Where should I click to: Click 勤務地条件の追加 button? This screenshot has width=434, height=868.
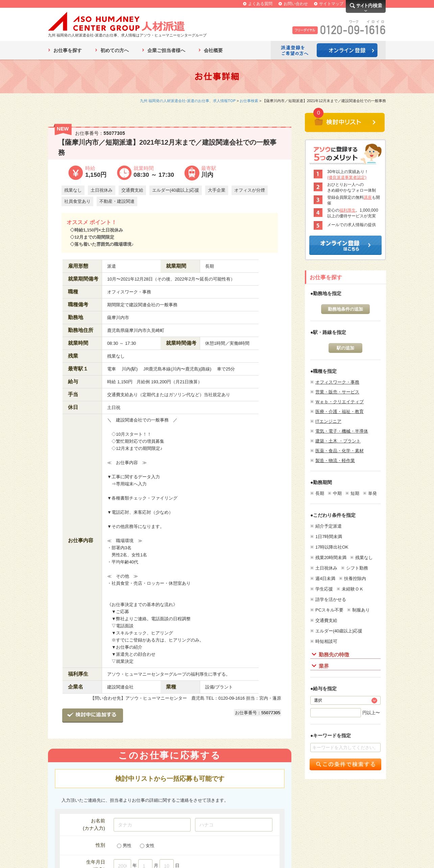coord(345,309)
